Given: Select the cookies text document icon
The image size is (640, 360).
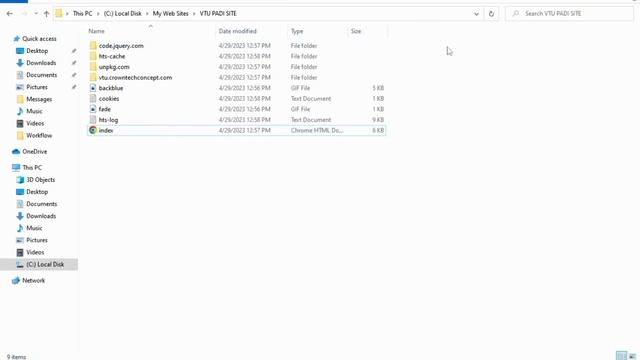Looking at the screenshot, I should tap(93, 99).
